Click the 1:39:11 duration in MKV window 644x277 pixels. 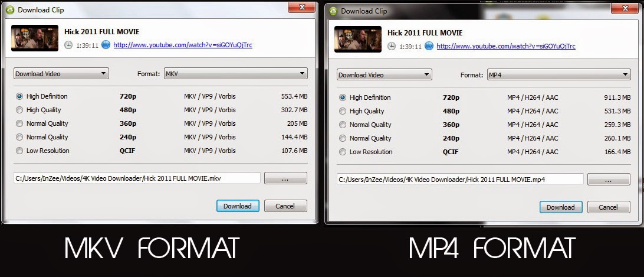click(87, 45)
